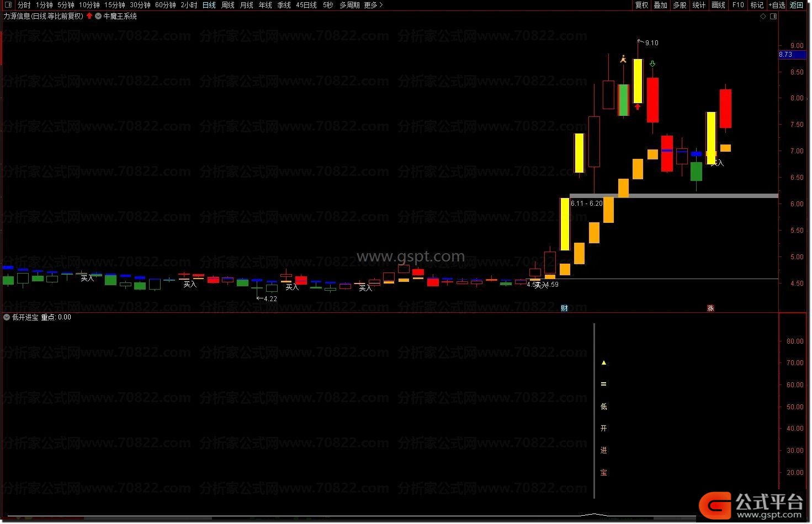Click the green down-arrow signal icon

652,64
